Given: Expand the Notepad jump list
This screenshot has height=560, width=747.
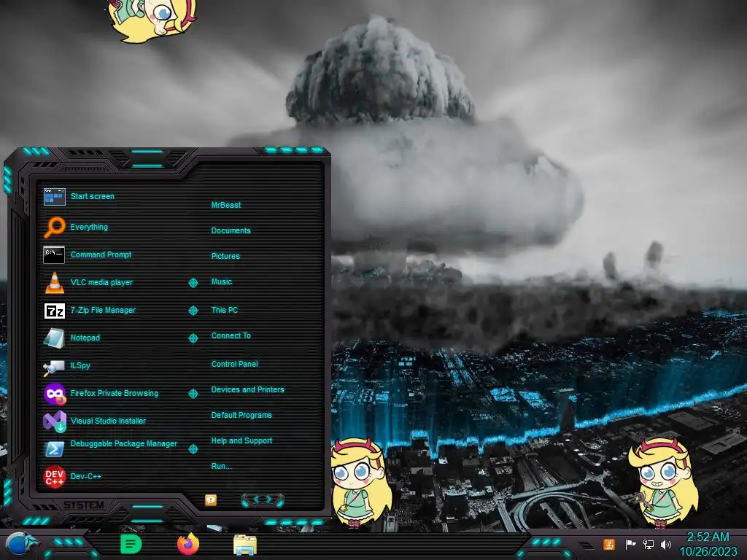Looking at the screenshot, I should [x=193, y=338].
